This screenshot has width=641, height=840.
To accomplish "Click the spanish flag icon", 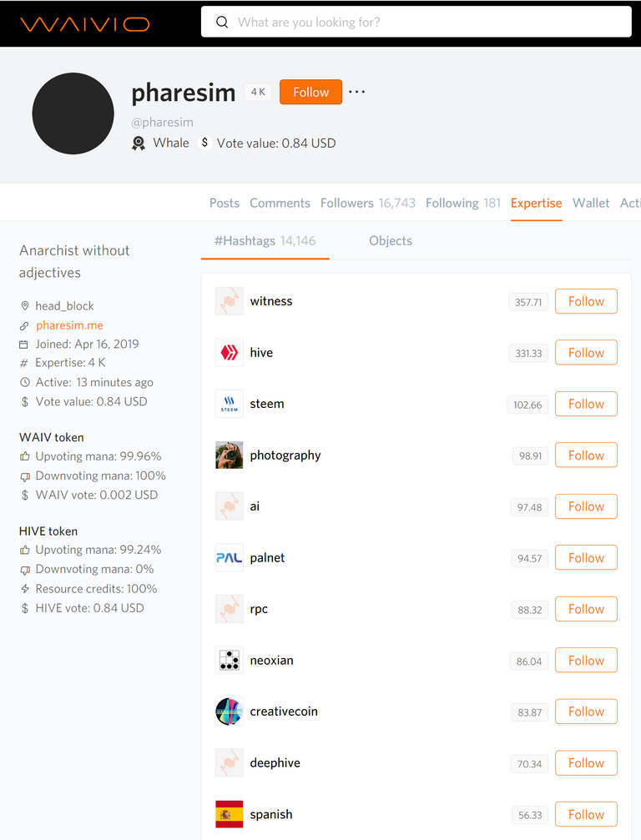I will (230, 814).
